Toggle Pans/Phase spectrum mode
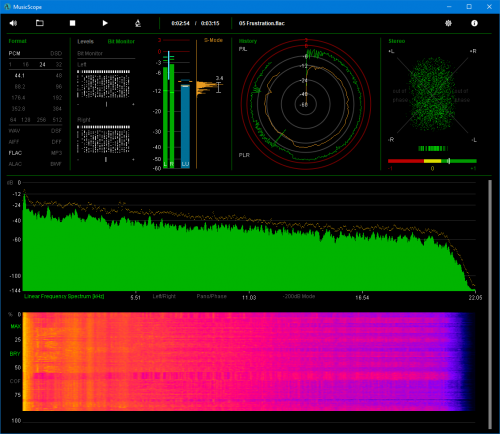The height and width of the screenshot is (434, 500). tap(211, 296)
